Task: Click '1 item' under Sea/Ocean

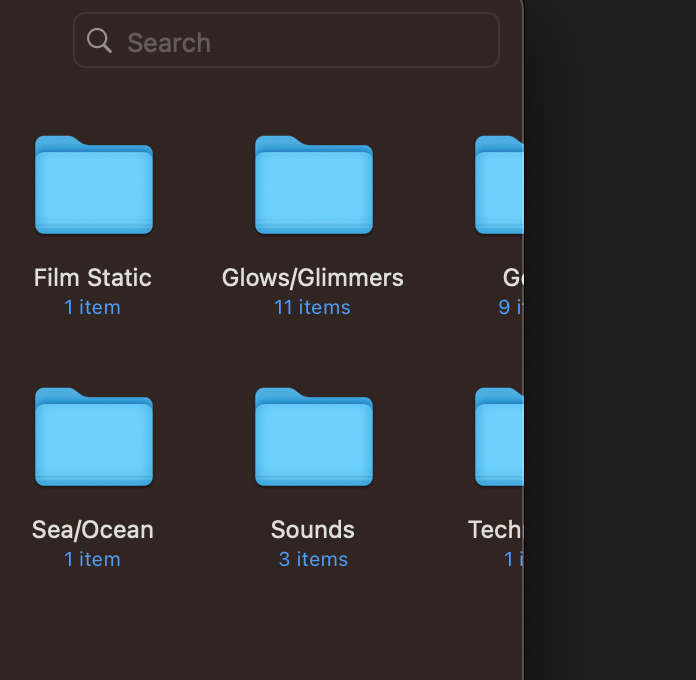Action: click(x=92, y=559)
